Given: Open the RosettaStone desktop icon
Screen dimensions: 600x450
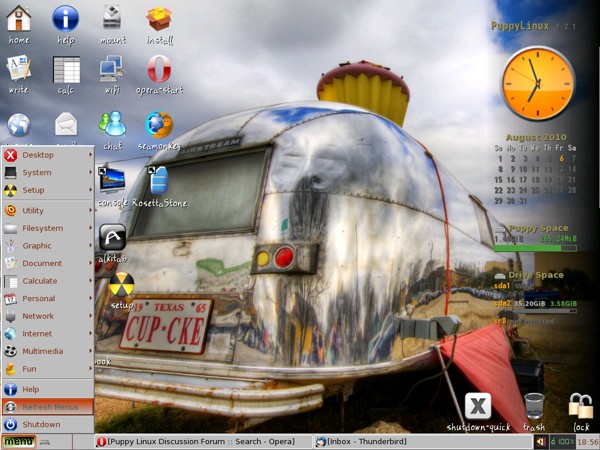Looking at the screenshot, I should [x=158, y=180].
